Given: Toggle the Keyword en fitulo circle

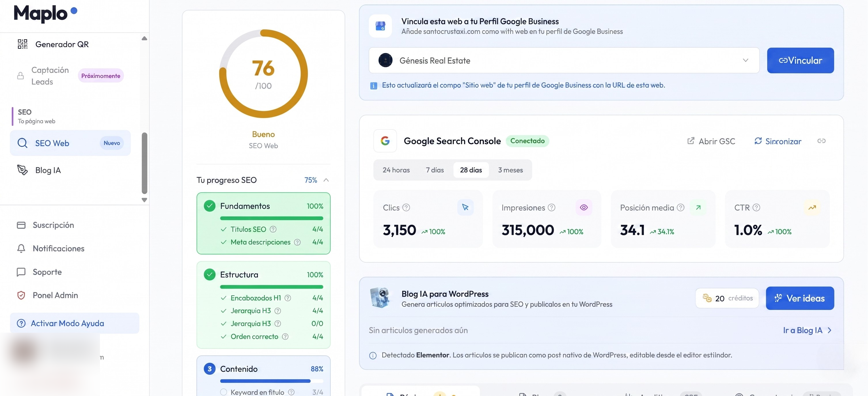Looking at the screenshot, I should tap(223, 392).
